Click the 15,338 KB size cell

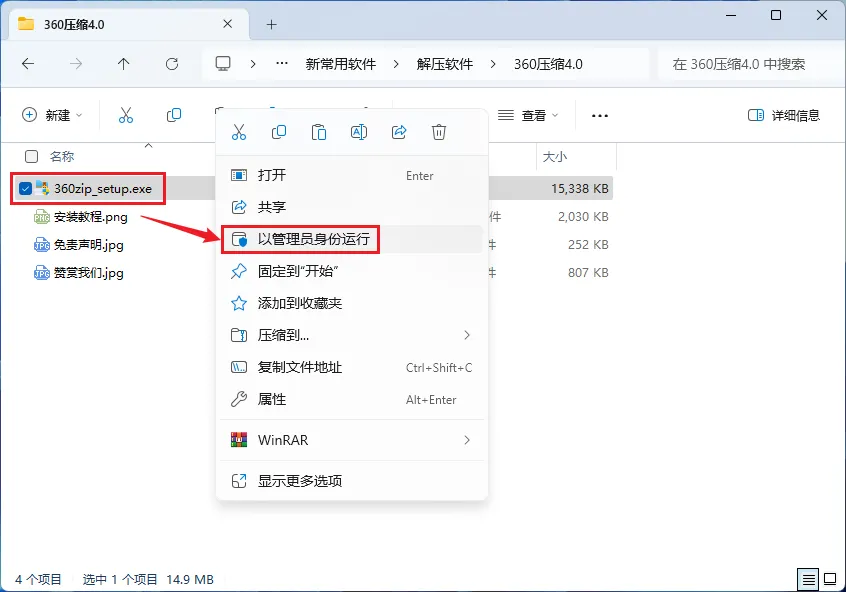click(x=579, y=188)
